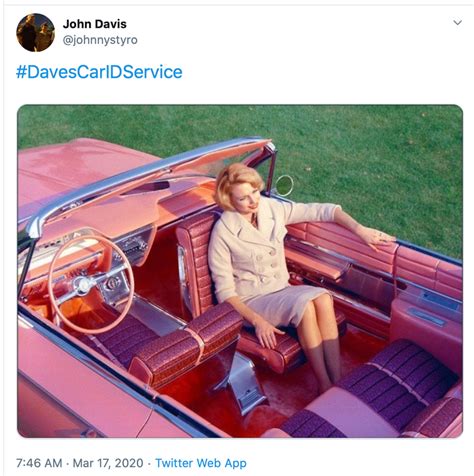
Task: Open the Twitter Web App source link
Action: coord(201,463)
